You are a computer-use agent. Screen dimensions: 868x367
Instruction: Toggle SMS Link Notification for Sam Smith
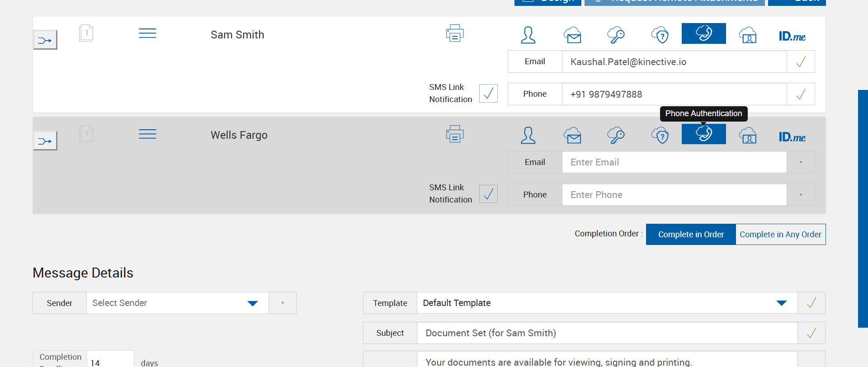point(488,93)
